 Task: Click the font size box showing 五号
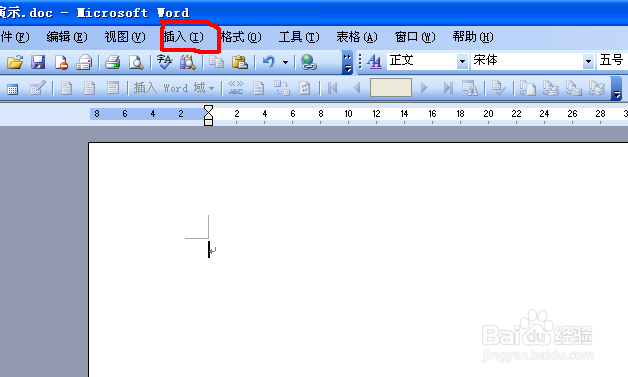point(612,61)
